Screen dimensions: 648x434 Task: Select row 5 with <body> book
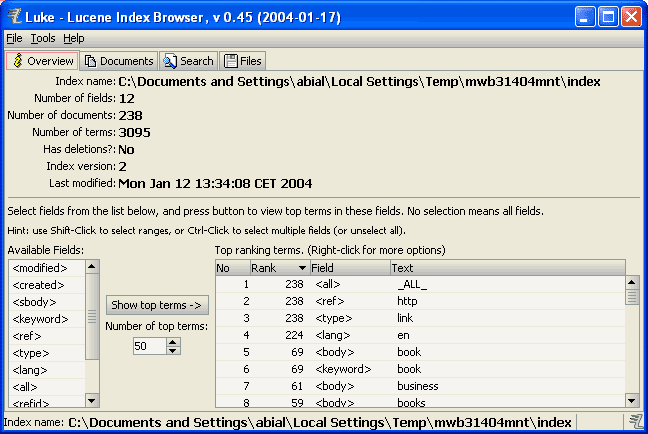(x=420, y=352)
